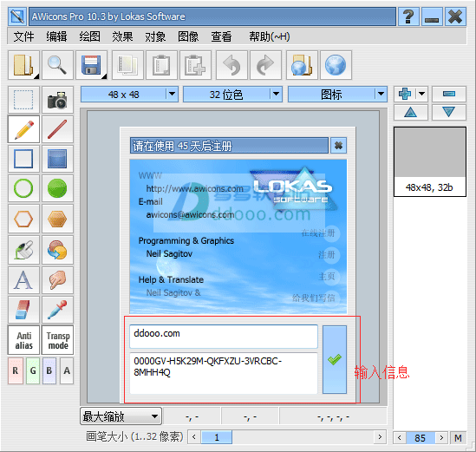Increase brush size with right arrow
This screenshot has width=476, height=452.
pos(380,437)
